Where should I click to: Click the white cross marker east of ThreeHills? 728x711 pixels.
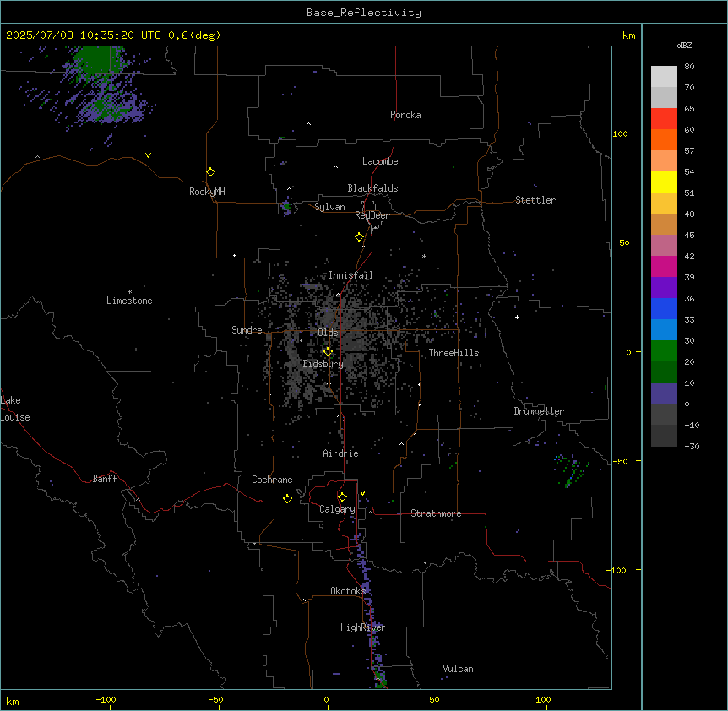(517, 317)
